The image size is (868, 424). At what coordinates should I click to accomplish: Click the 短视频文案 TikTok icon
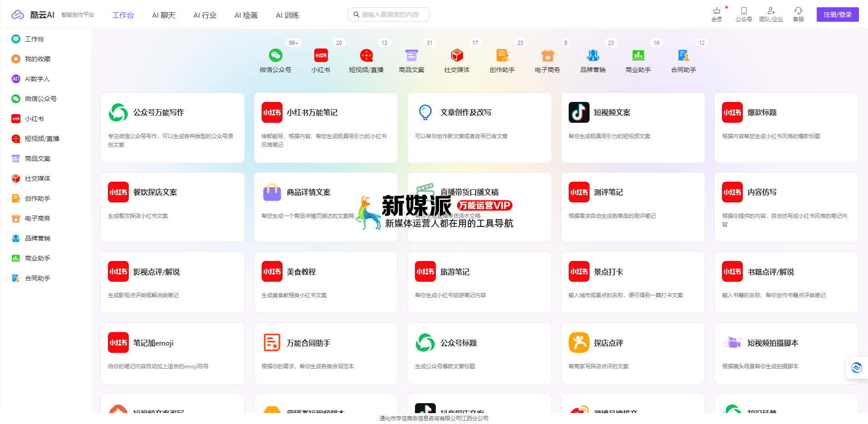coord(579,112)
